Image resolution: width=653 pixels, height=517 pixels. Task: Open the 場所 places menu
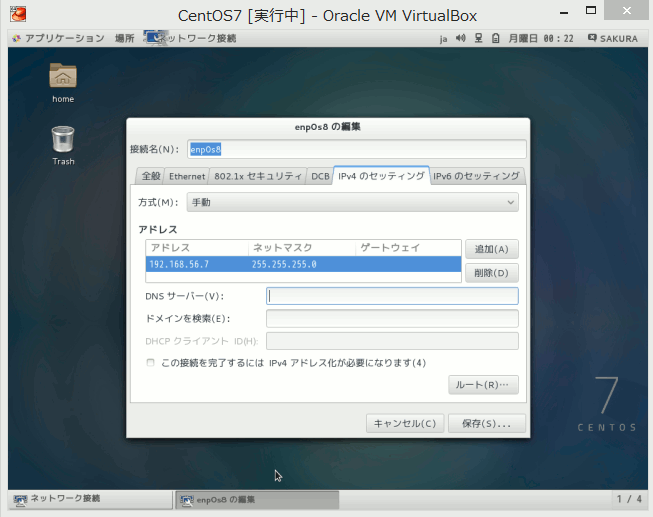coord(125,38)
